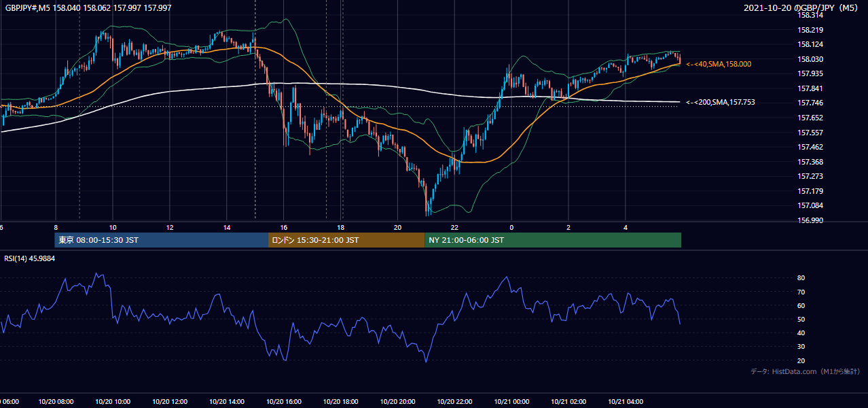Click the 10/20 10:00 time axis label

pyautogui.click(x=113, y=402)
